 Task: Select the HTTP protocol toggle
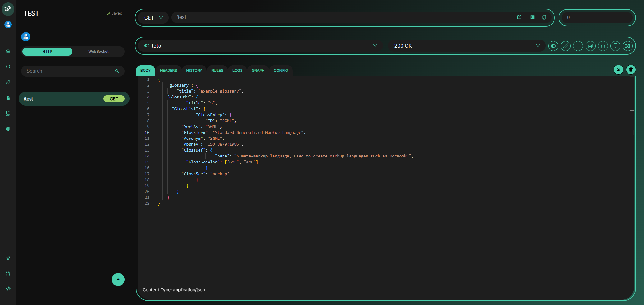(x=47, y=52)
